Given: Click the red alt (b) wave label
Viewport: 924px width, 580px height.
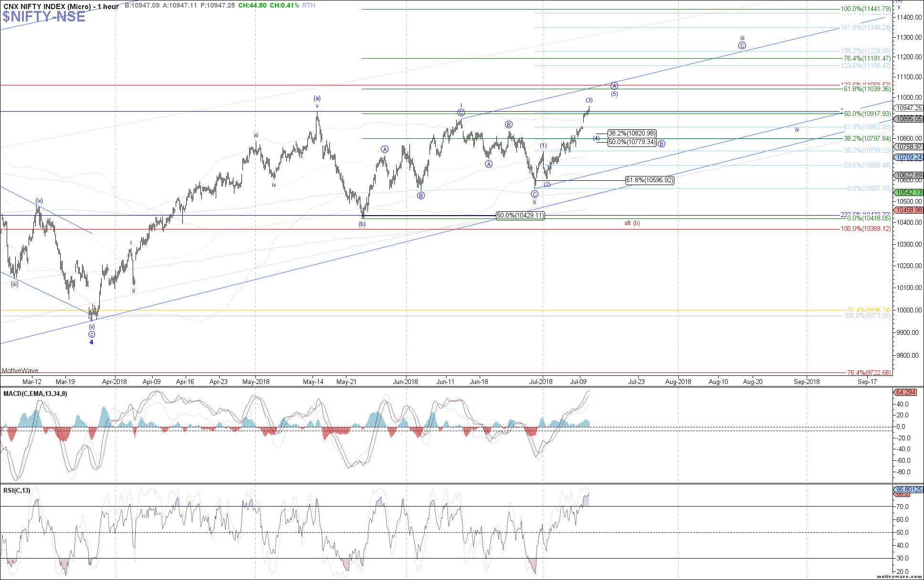Looking at the screenshot, I should [632, 223].
